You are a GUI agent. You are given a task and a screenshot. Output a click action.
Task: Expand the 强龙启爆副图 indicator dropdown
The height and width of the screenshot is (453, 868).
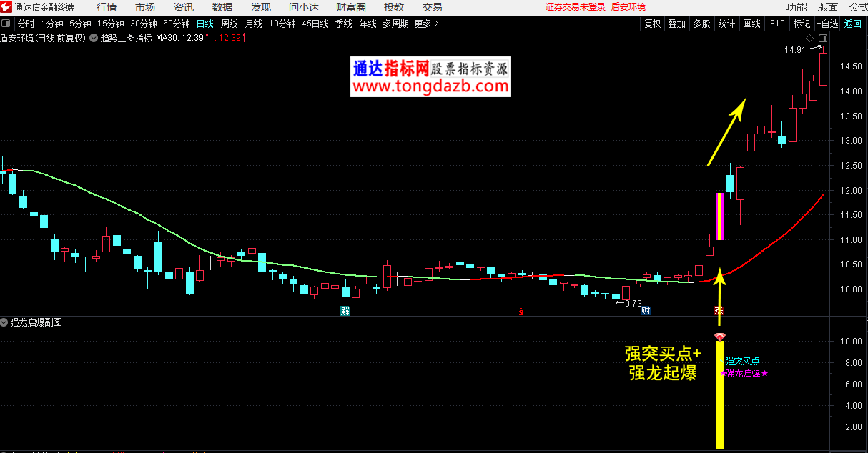[5, 322]
